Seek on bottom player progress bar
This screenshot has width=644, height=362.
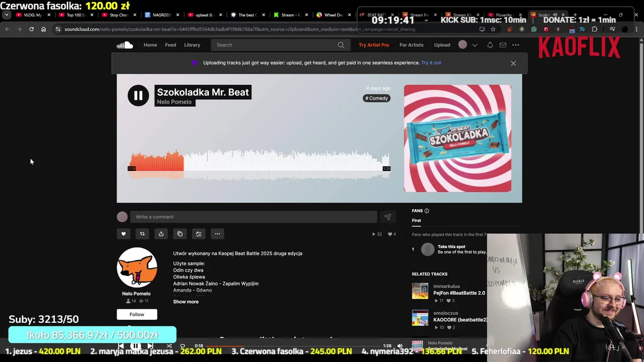[x=292, y=346]
